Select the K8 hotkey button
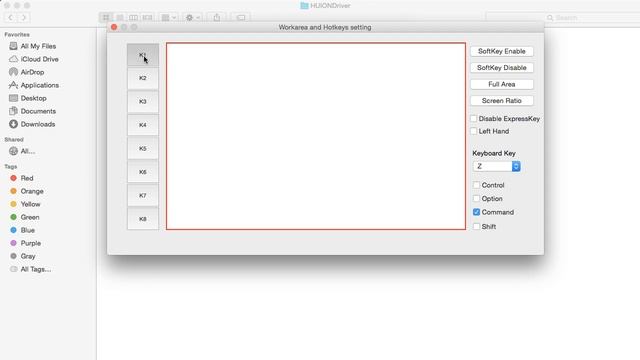The image size is (640, 360). click(x=142, y=219)
